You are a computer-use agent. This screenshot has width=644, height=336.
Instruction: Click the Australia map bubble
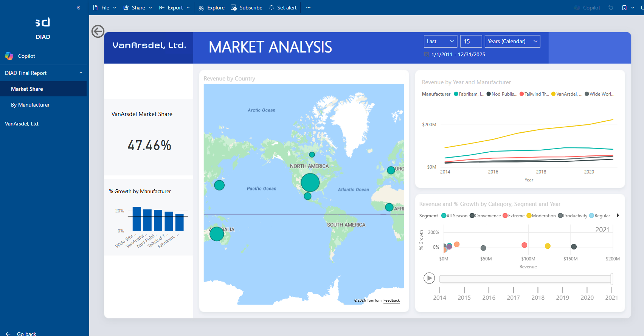point(217,234)
